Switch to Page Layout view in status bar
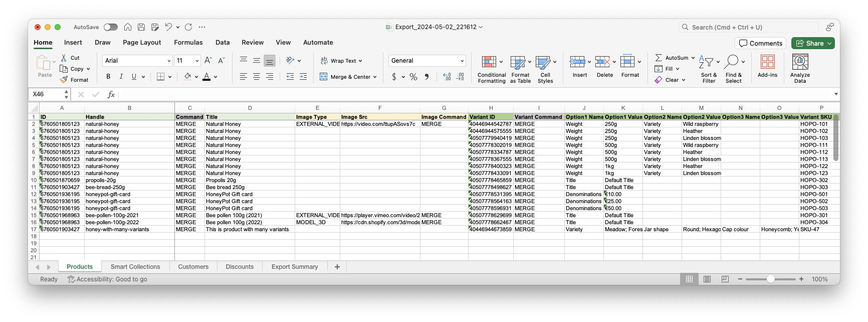 pyautogui.click(x=707, y=279)
